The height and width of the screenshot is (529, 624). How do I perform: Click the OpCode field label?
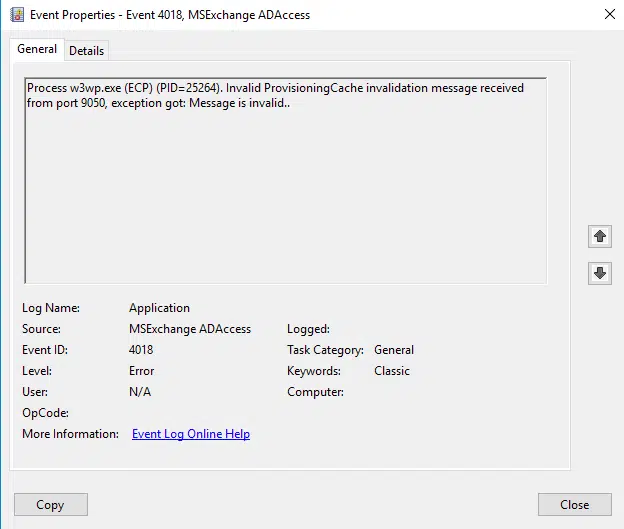click(x=43, y=413)
